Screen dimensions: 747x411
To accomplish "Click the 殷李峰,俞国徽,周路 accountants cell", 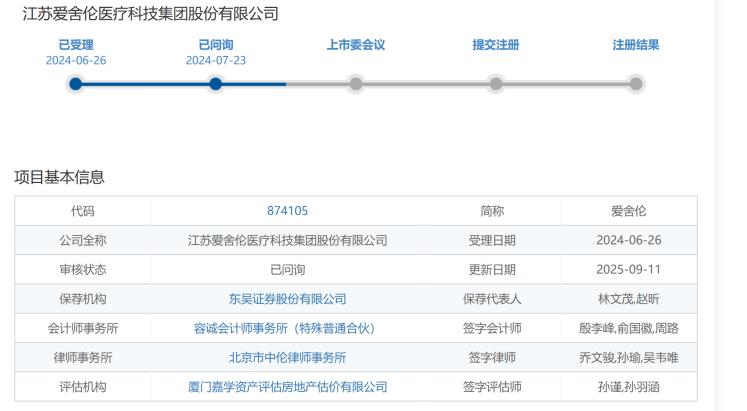I will click(x=628, y=328).
